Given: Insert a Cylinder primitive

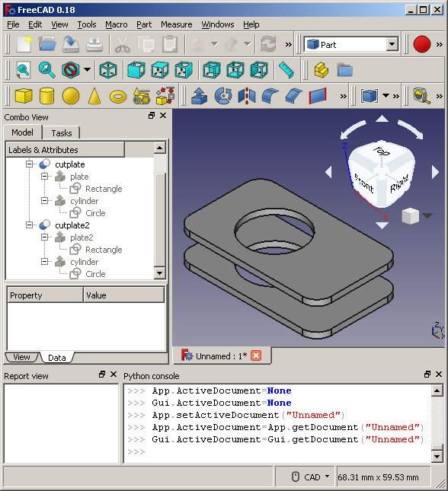Looking at the screenshot, I should (x=47, y=96).
